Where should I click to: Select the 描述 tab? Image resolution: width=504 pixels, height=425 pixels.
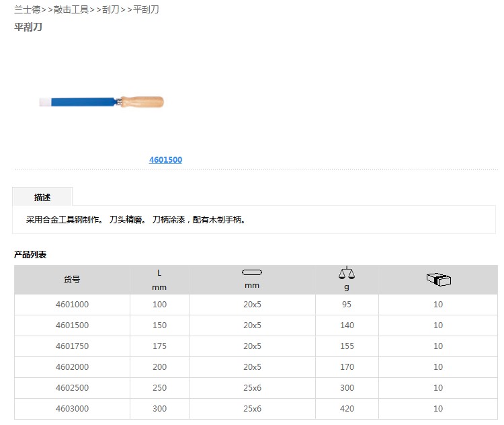pyautogui.click(x=42, y=197)
